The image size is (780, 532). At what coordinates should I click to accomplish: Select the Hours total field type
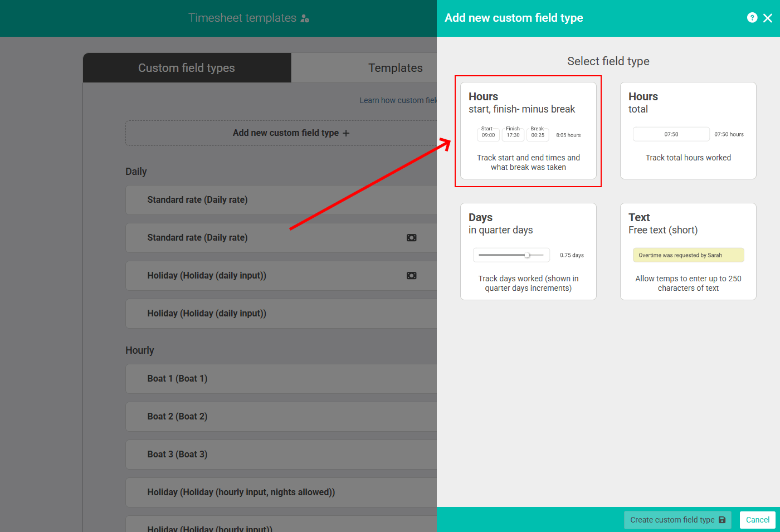click(x=688, y=130)
